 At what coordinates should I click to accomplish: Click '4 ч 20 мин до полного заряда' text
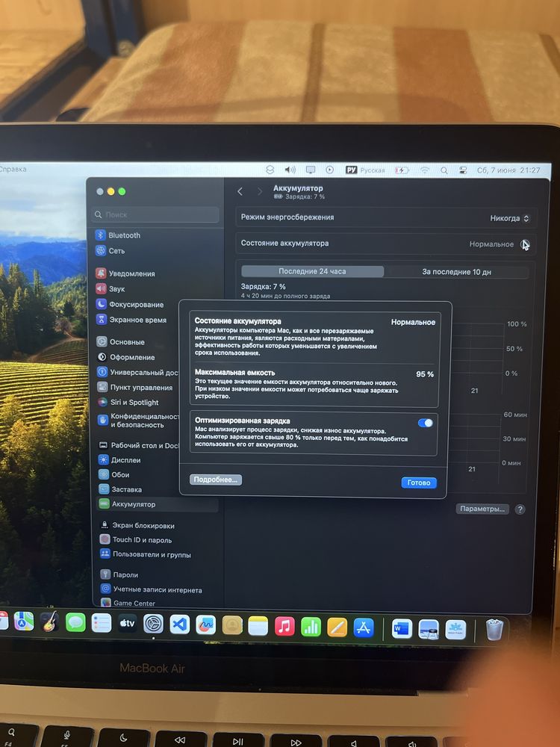[285, 296]
